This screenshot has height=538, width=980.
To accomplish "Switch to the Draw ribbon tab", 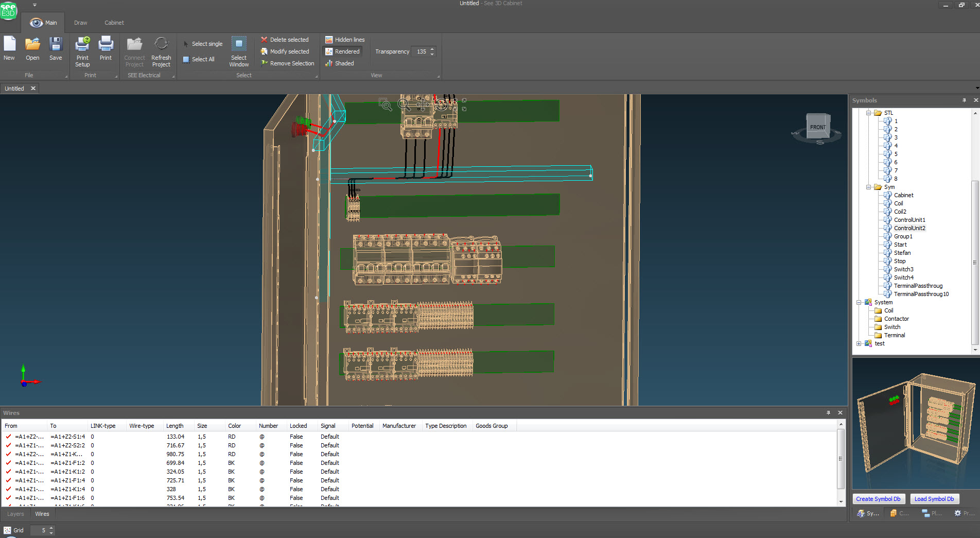I will pyautogui.click(x=81, y=23).
